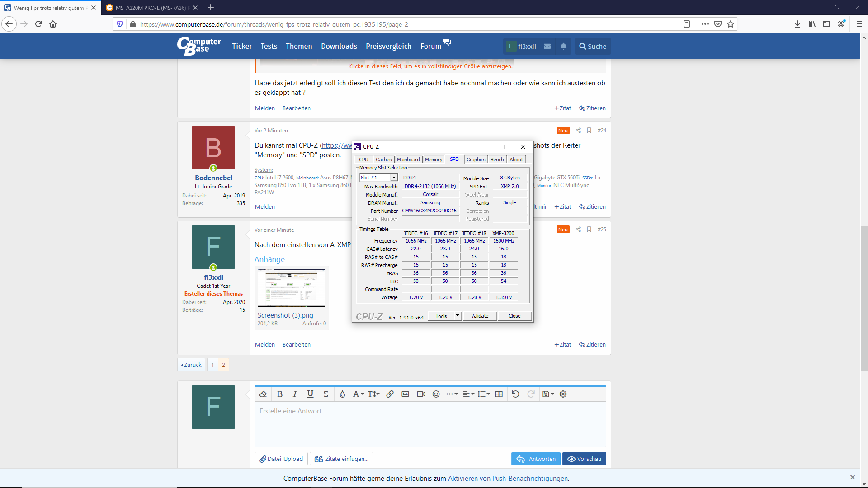Viewport: 868px width, 488px height.
Task: Bookmark post #24 with bookmark icon
Action: [589, 131]
